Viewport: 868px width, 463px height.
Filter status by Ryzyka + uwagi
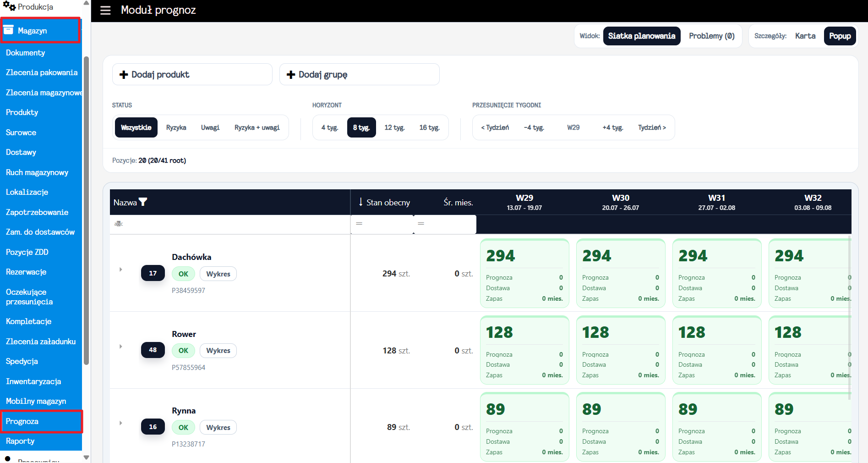tap(257, 127)
